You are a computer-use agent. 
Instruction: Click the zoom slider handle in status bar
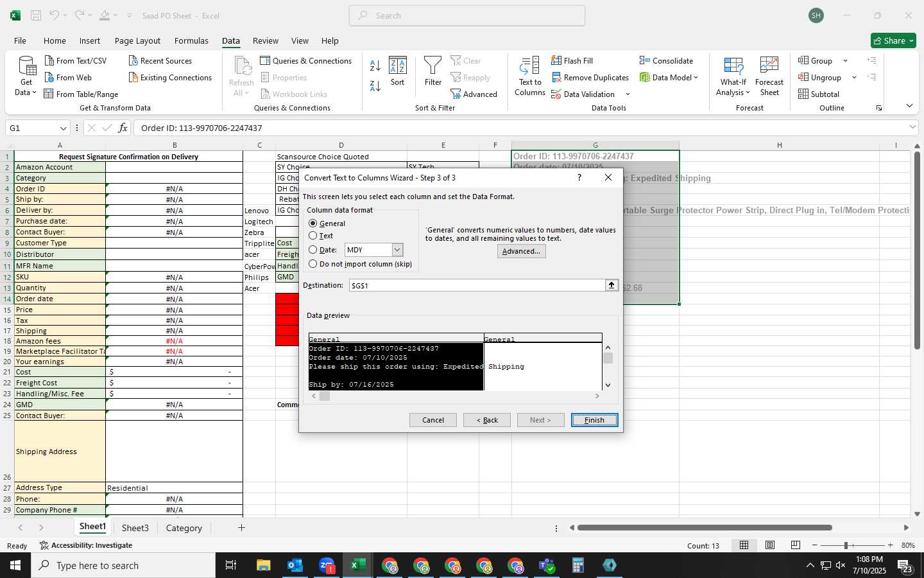click(x=846, y=545)
